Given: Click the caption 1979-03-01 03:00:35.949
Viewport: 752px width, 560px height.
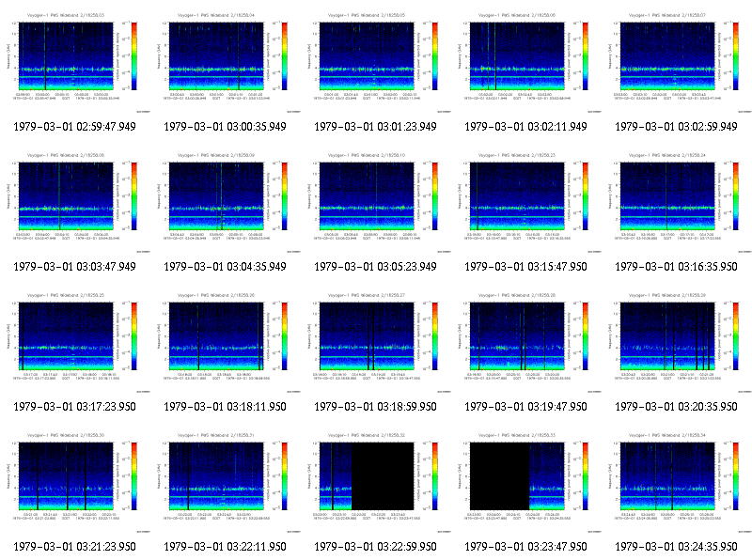Looking at the screenshot, I should point(226,127).
